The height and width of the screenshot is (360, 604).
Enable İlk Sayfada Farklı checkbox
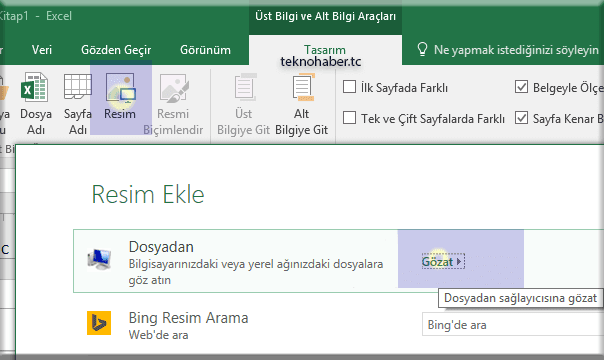coord(349,87)
